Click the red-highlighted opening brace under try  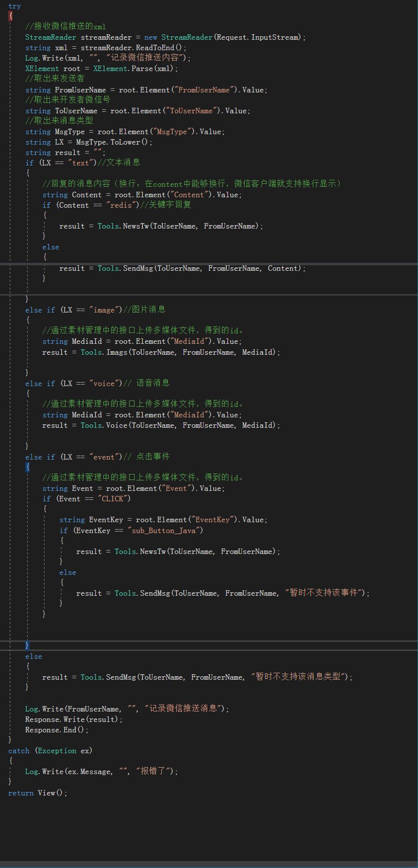coord(10,16)
